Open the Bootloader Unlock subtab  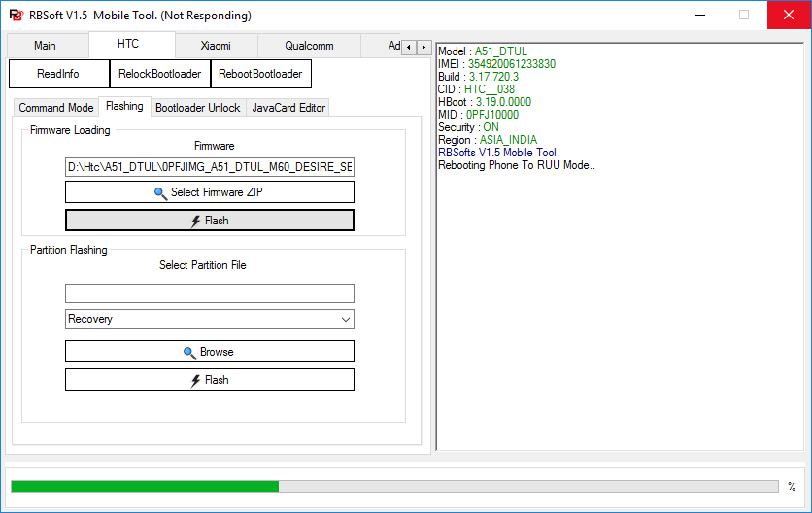pos(198,108)
